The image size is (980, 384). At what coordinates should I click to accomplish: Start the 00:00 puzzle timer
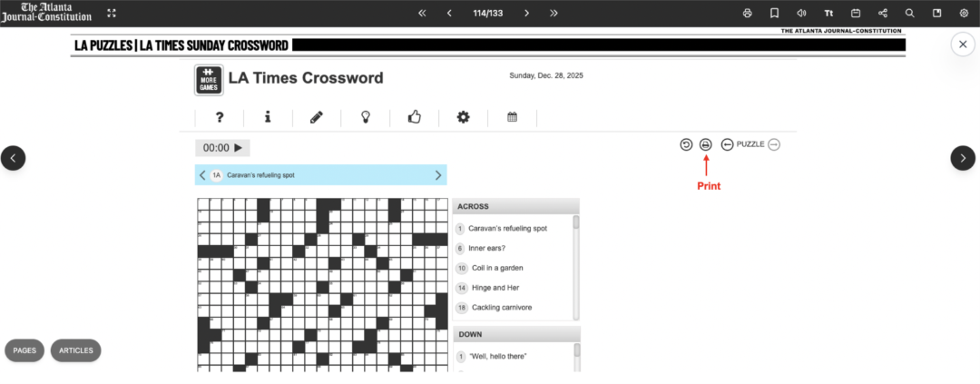pos(222,148)
